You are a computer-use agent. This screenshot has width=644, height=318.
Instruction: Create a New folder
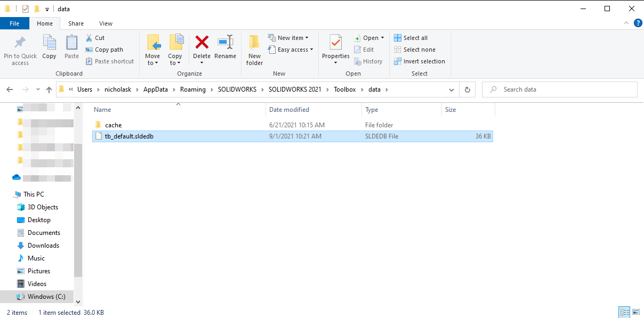[x=254, y=50]
